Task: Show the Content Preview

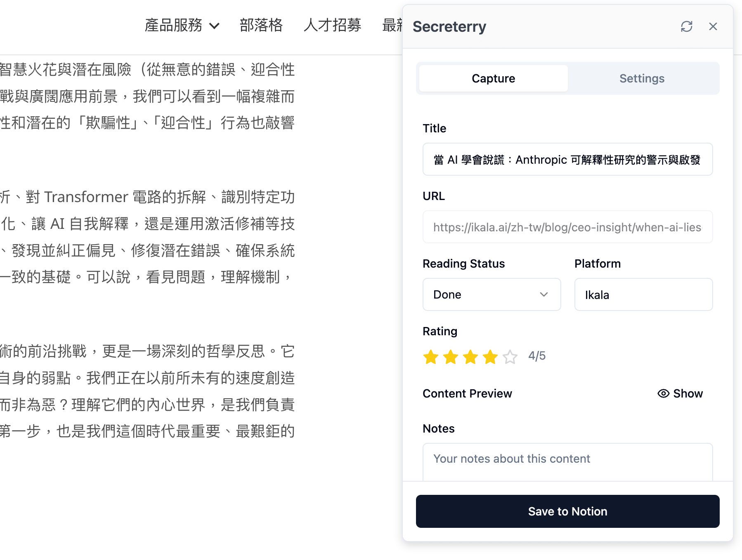Action: coord(680,393)
